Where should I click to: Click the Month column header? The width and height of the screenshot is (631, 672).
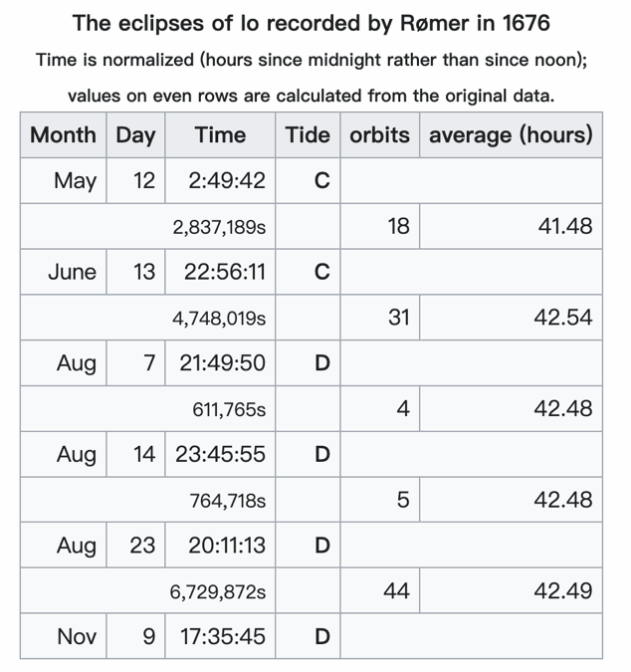click(x=64, y=135)
